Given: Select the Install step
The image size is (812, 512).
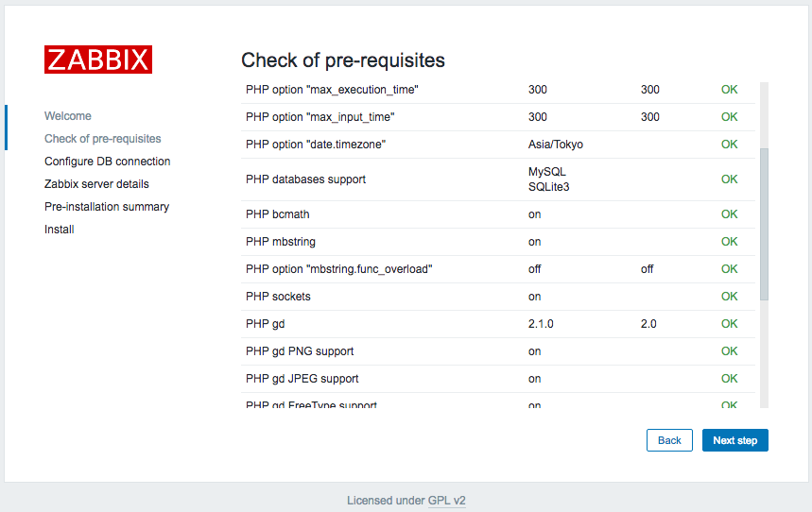Looking at the screenshot, I should pos(59,230).
